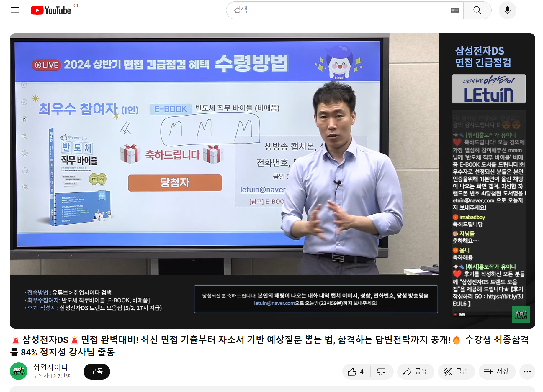The width and height of the screenshot is (543, 392).
Task: Save the video to playlist 저장
Action: (497, 372)
